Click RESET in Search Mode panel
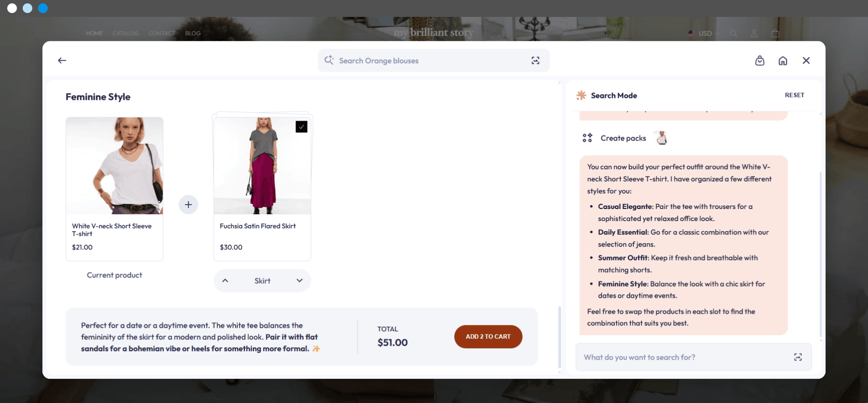This screenshot has width=868, height=403. [x=794, y=95]
